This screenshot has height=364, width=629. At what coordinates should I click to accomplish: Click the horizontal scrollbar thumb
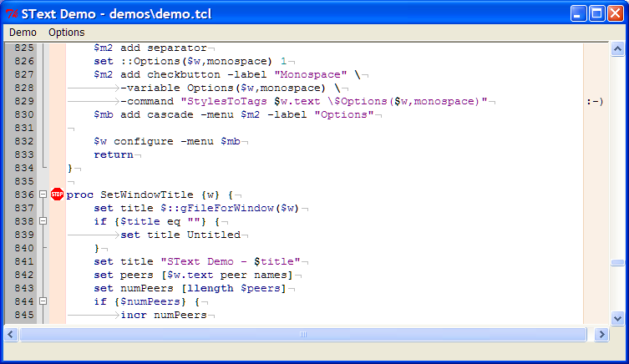pyautogui.click(x=302, y=334)
